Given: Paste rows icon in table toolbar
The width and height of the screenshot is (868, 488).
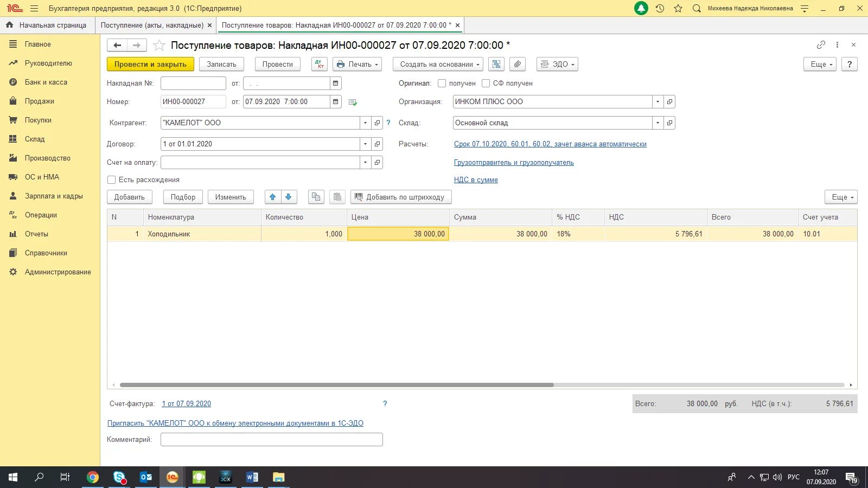Looking at the screenshot, I should tap(337, 197).
